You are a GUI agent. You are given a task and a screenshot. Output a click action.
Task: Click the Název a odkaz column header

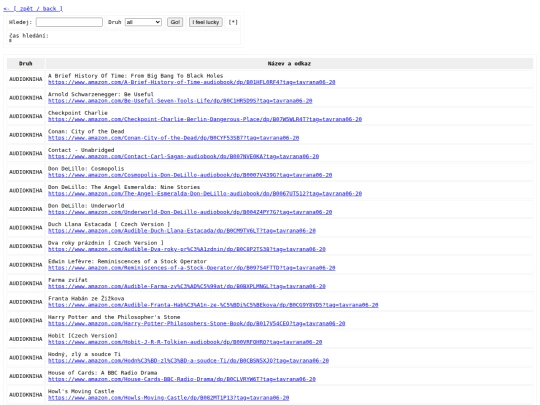289,64
